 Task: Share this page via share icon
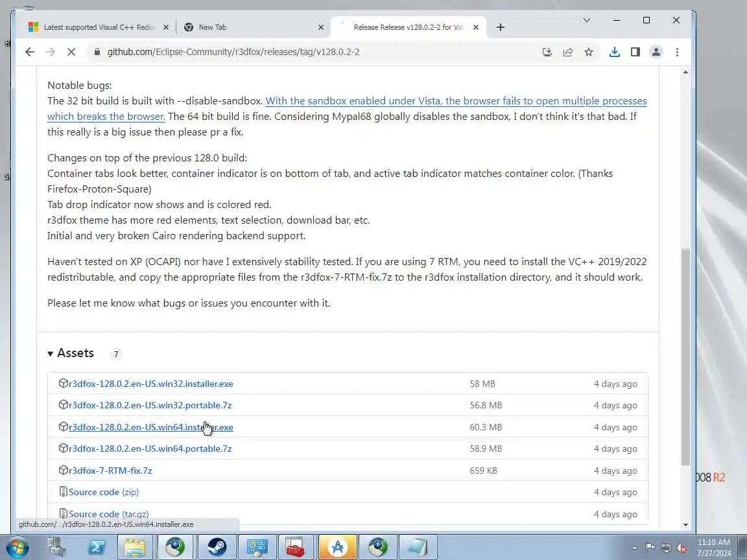coord(568,52)
